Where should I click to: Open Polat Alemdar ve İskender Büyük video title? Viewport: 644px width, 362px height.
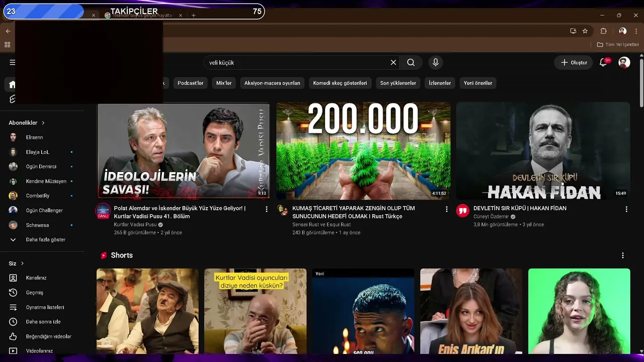[x=180, y=212]
